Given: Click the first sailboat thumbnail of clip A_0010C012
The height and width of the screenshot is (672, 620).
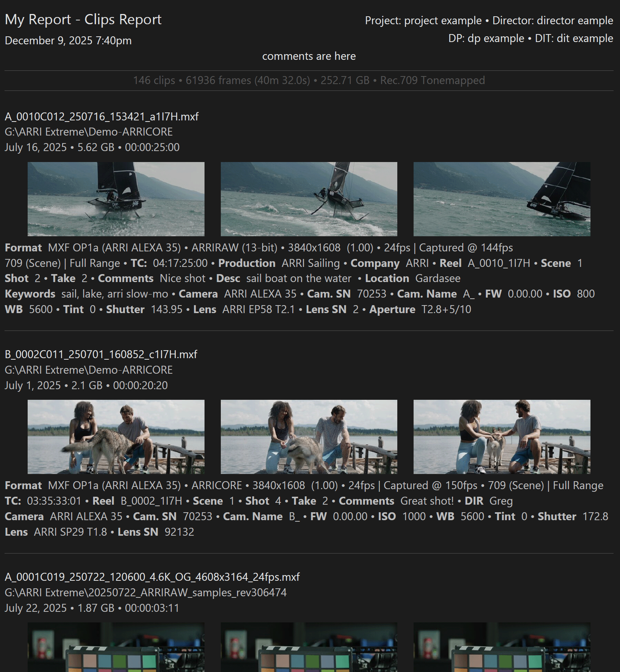Looking at the screenshot, I should [x=116, y=199].
